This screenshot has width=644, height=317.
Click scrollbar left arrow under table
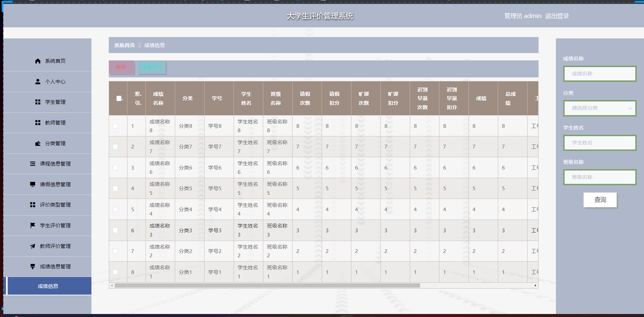click(x=112, y=285)
